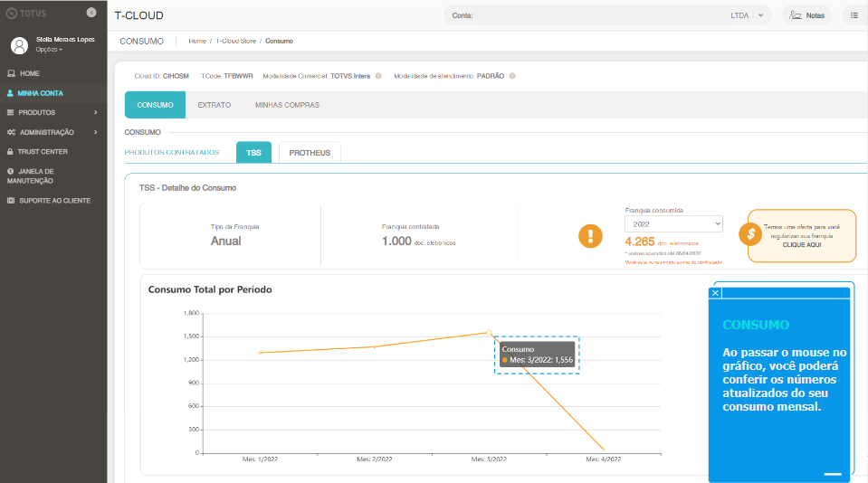The width and height of the screenshot is (868, 483).
Task: Click the TOTVS logo in sidebar
Action: click(26, 14)
